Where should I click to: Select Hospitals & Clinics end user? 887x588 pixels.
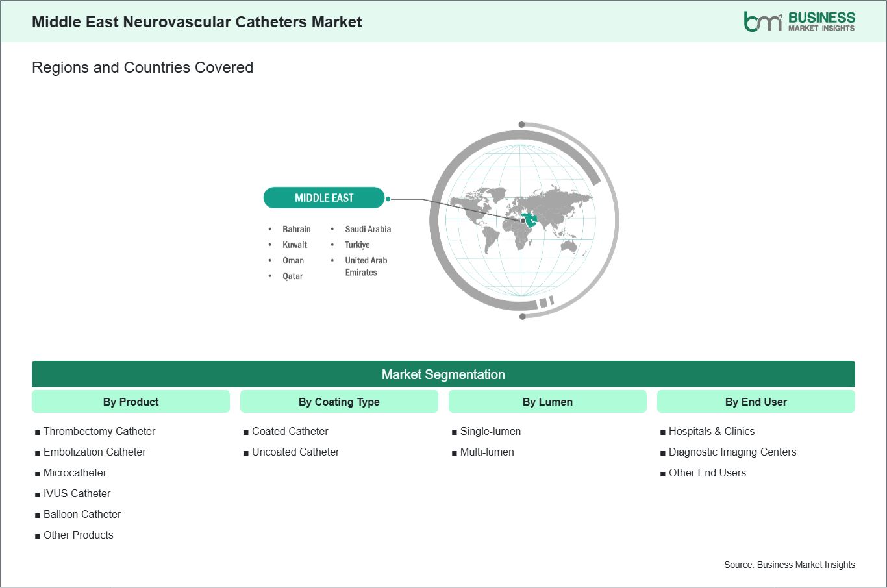click(x=711, y=431)
